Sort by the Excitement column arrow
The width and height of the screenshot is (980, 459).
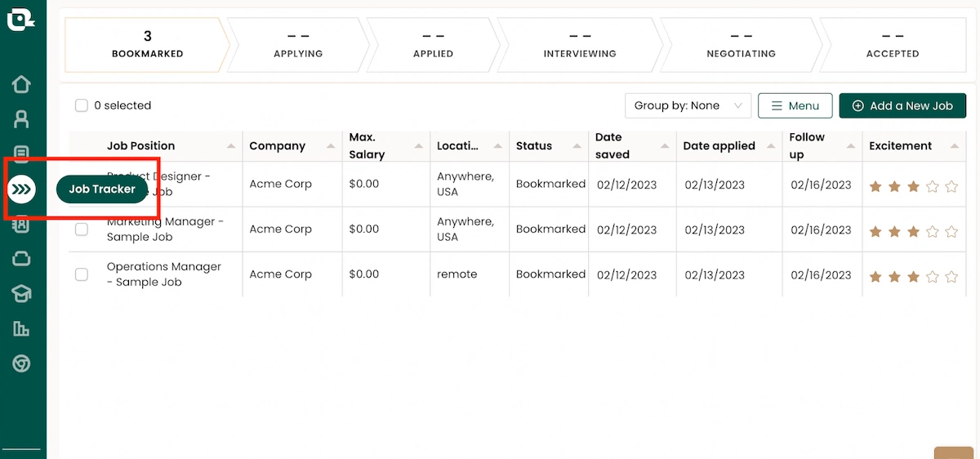pos(955,146)
